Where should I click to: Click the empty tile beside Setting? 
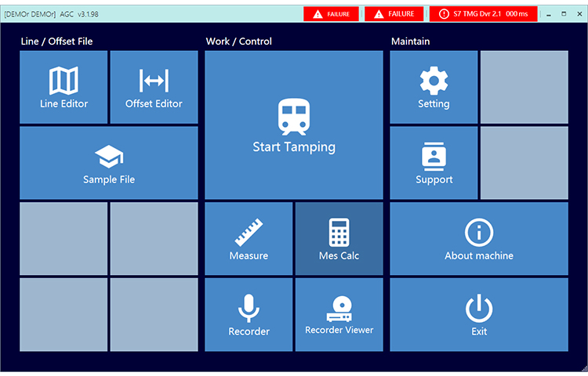524,87
